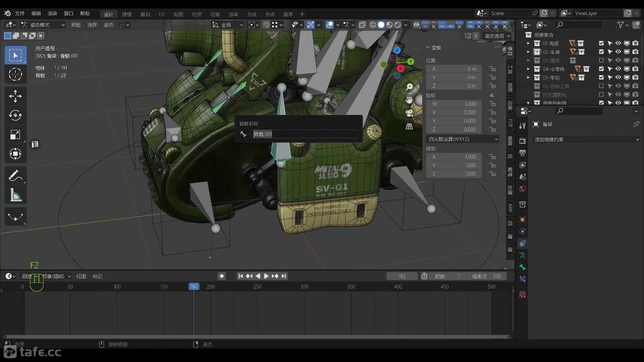
Task: Select the Measure ruler tool
Action: click(x=15, y=195)
